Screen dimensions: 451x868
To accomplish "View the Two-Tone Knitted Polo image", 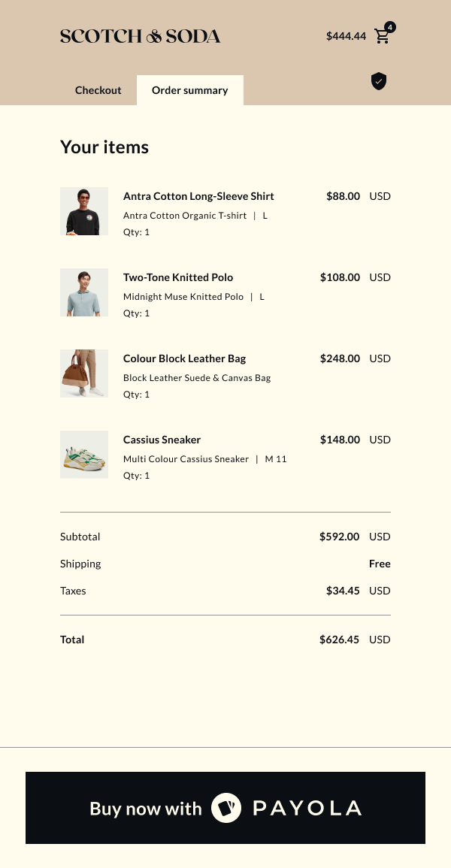I will 84,292.
